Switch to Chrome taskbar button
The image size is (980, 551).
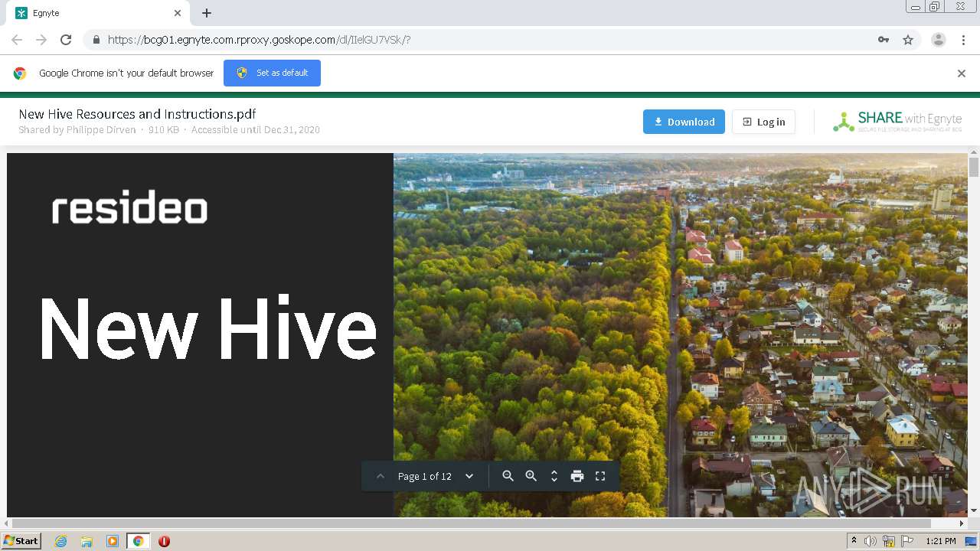pyautogui.click(x=139, y=541)
